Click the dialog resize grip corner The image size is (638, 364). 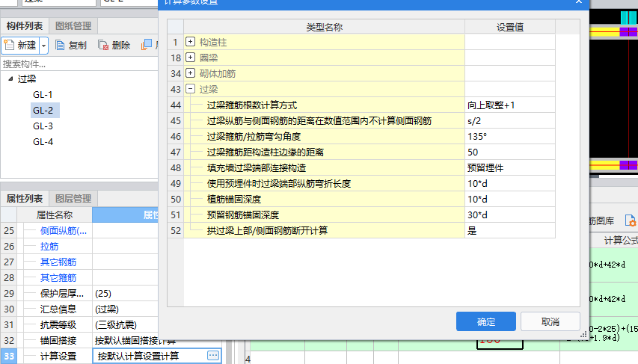pyautogui.click(x=583, y=335)
